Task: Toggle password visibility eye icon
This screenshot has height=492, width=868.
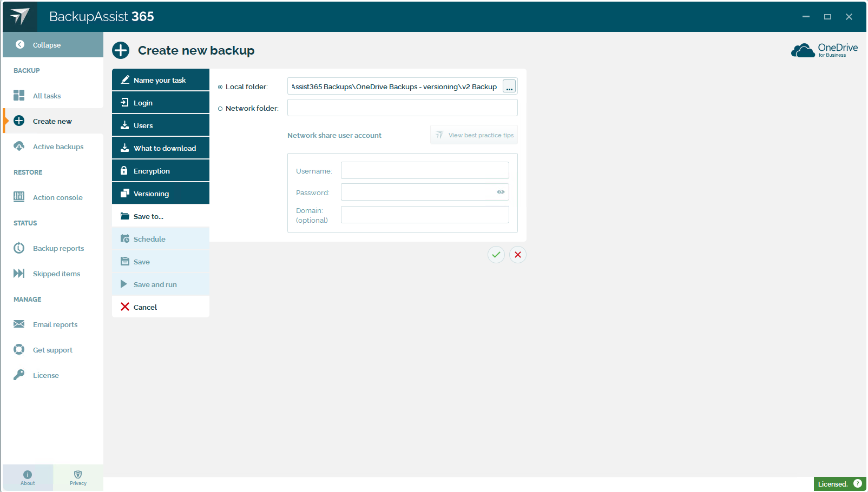Action: click(x=501, y=192)
